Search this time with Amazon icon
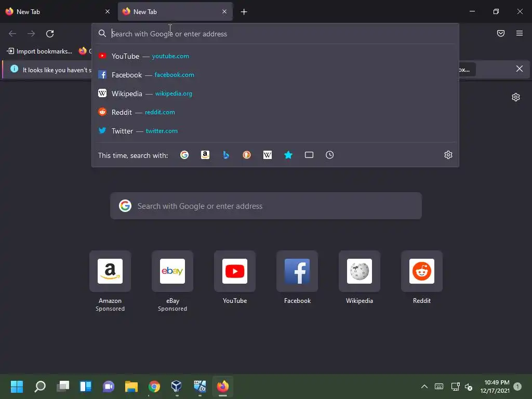This screenshot has height=399, width=532. click(205, 155)
